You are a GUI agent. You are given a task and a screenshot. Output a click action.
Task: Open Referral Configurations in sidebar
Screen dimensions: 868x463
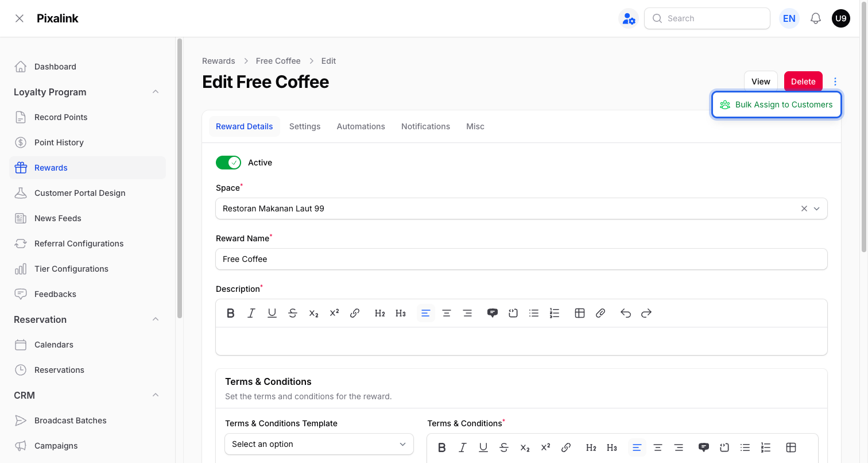(x=87, y=244)
